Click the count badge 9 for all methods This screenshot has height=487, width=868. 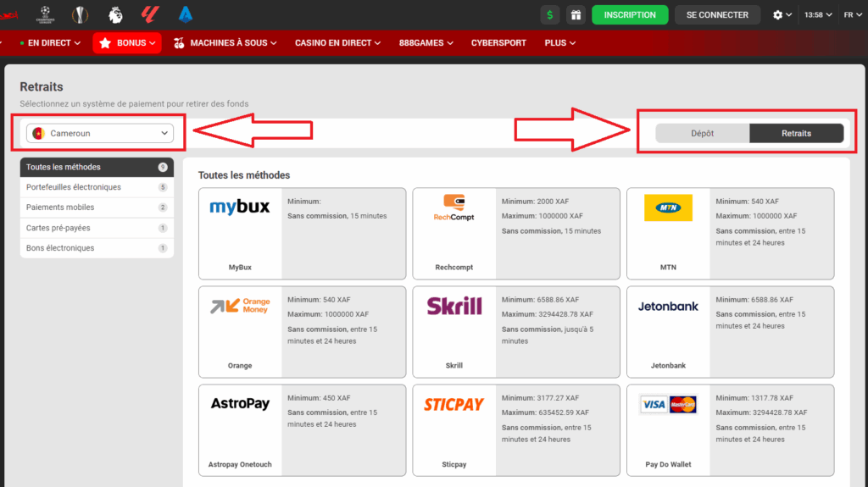163,167
